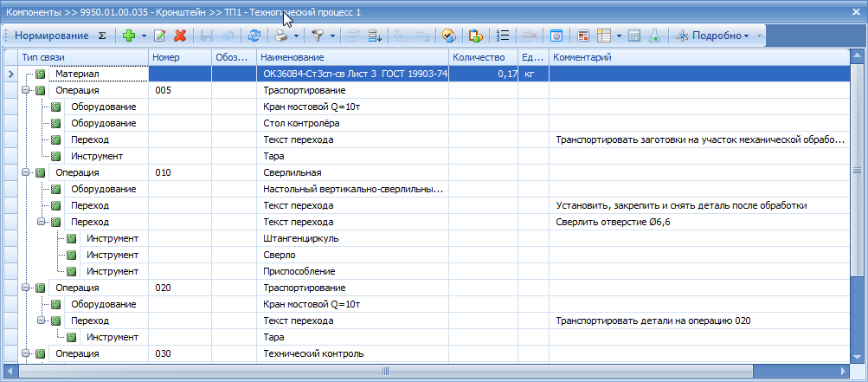Viewport: 868px width, 382px height.
Task: Click the printer icon
Action: [282, 36]
